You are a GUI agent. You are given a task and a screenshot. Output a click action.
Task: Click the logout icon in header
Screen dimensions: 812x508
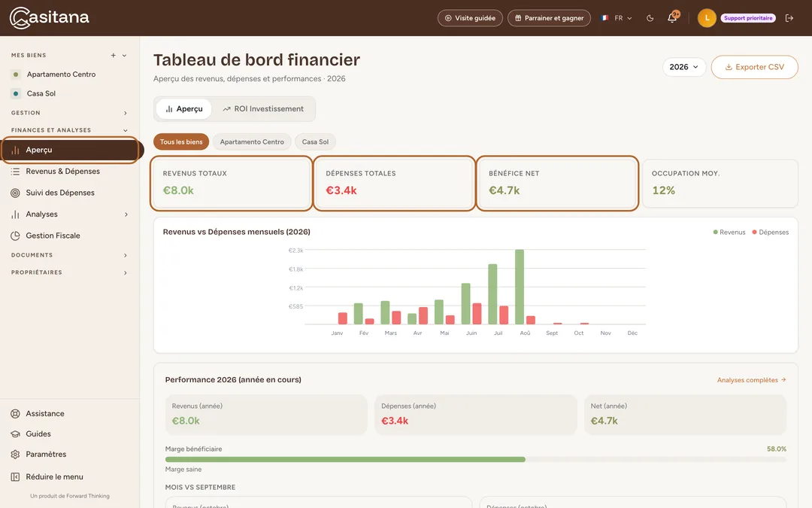coord(789,18)
